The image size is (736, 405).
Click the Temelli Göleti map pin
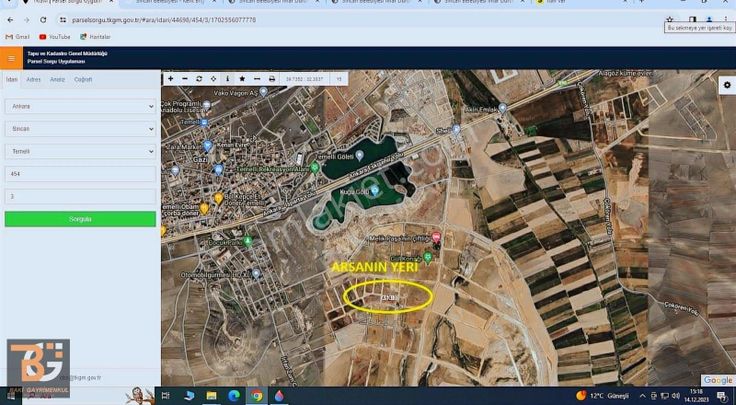(x=360, y=155)
